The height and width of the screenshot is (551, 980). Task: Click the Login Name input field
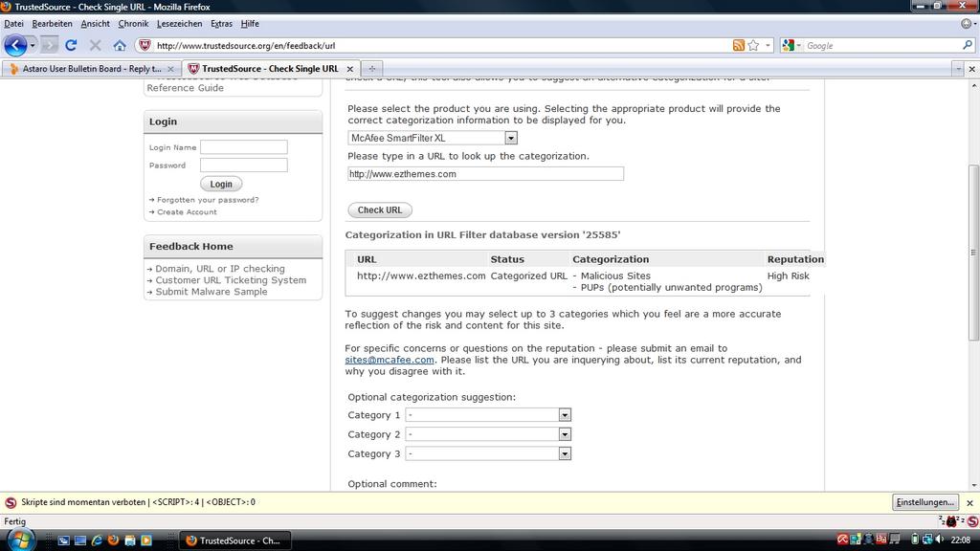click(243, 147)
